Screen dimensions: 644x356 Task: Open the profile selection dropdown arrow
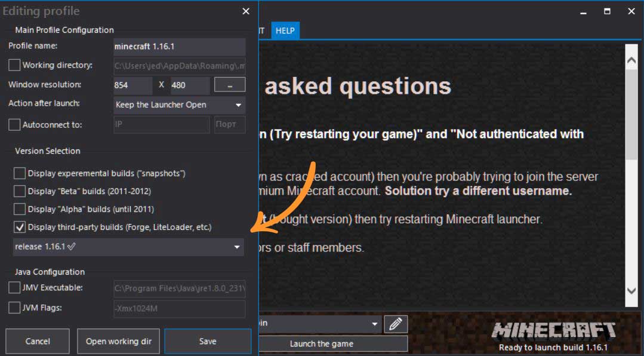[375, 324]
